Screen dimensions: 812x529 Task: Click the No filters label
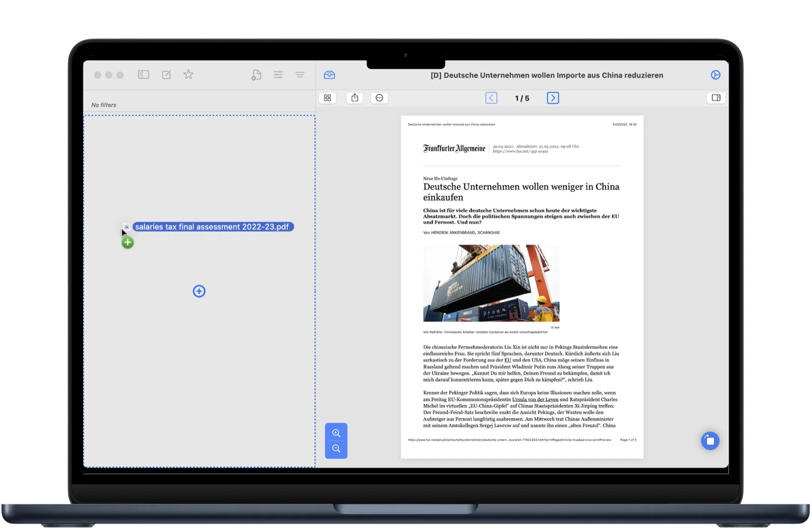104,105
